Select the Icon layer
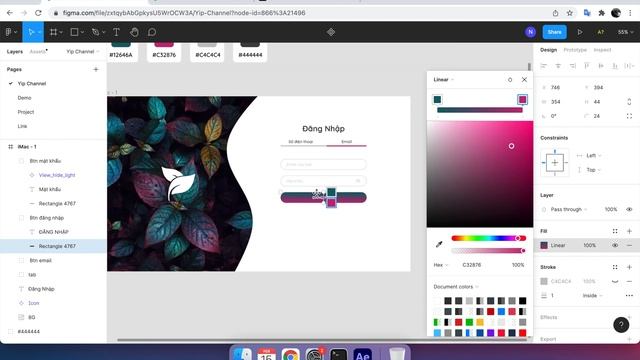Image resolution: width=640 pixels, height=360 pixels. pyautogui.click(x=33, y=303)
